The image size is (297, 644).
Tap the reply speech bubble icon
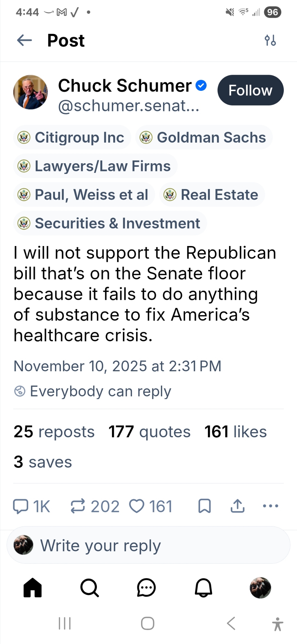click(21, 506)
